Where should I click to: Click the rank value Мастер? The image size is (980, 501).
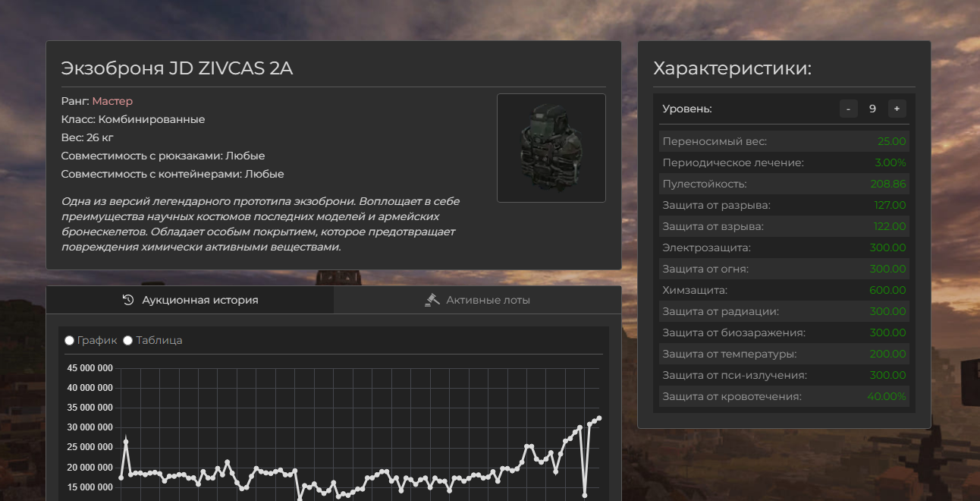pyautogui.click(x=112, y=101)
